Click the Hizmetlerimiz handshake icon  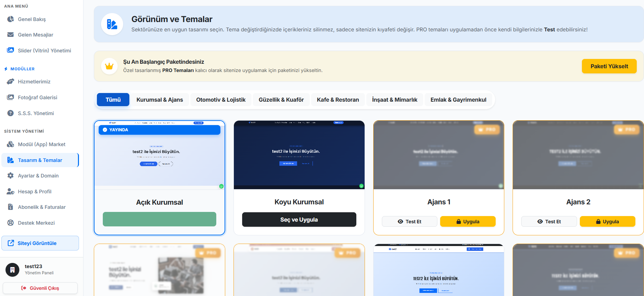click(11, 82)
